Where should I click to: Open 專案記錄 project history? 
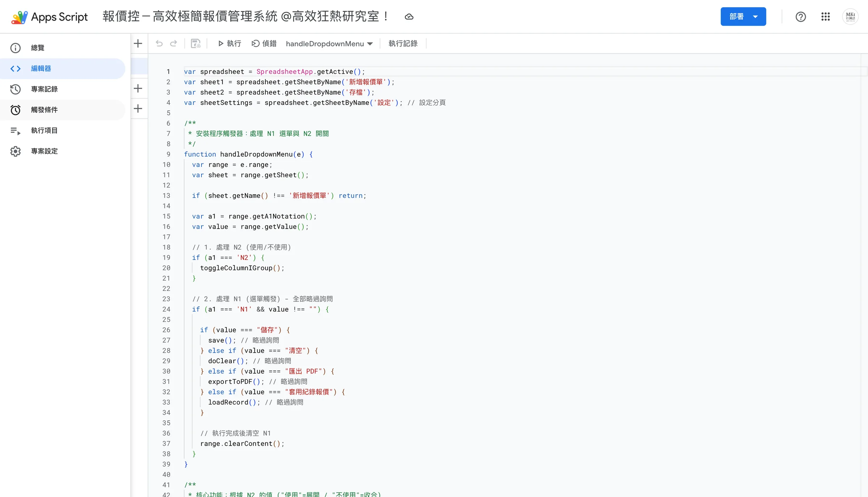coord(63,89)
